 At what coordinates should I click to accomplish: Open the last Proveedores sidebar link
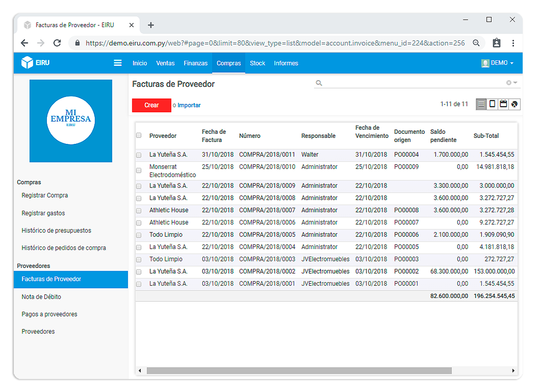point(38,331)
